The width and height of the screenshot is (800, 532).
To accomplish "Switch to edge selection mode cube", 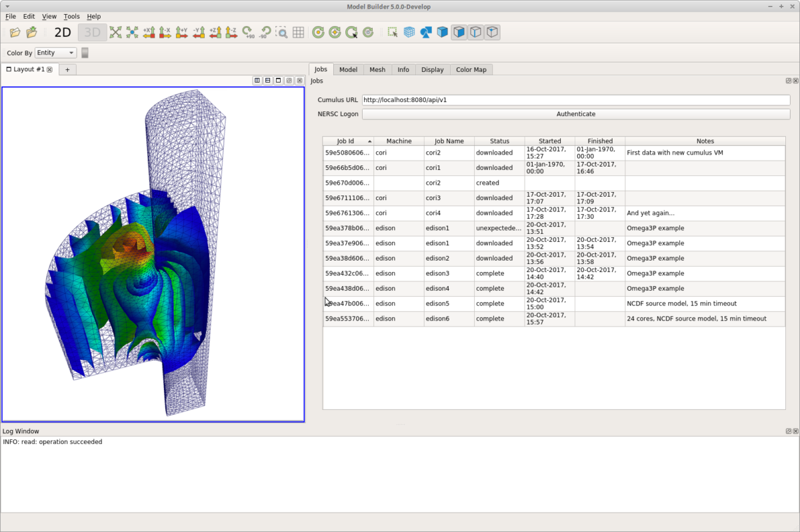I will click(x=475, y=32).
